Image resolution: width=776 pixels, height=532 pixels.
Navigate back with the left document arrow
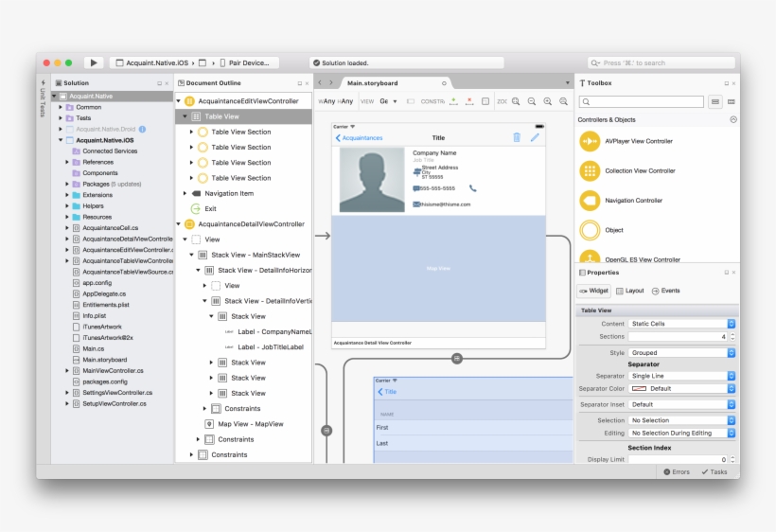(x=320, y=82)
